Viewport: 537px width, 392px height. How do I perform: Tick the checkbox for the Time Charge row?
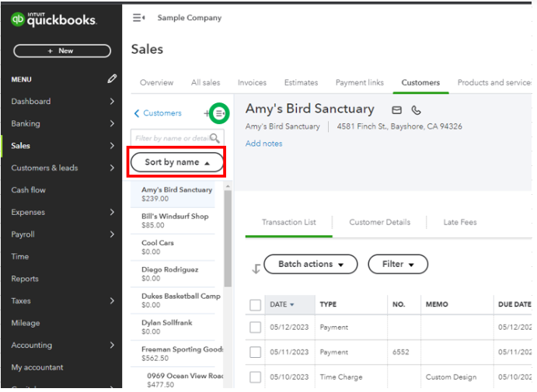(255, 377)
